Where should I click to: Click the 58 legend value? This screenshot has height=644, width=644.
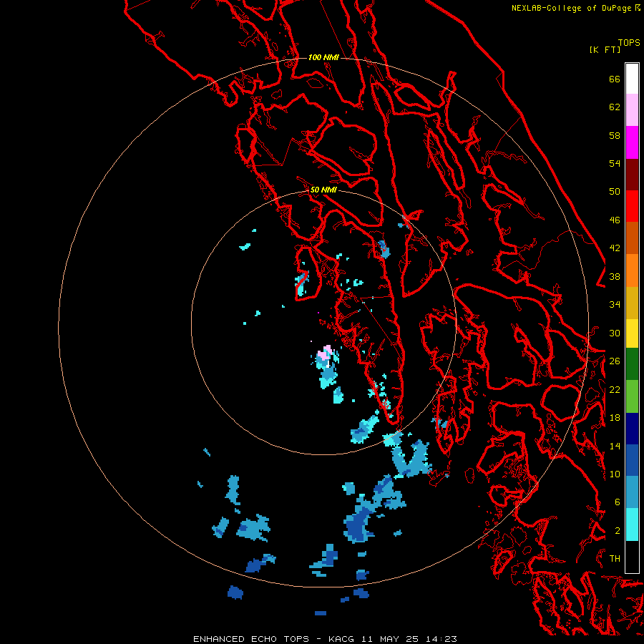point(615,135)
